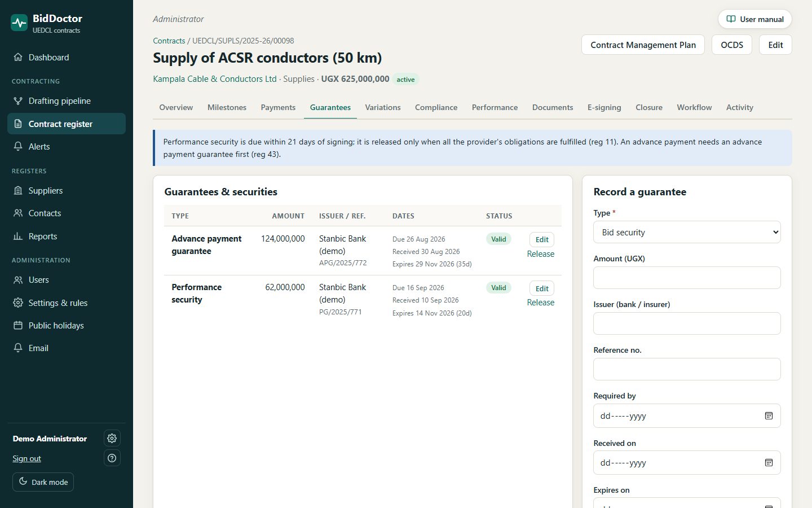Open calendar picker for Required by
Viewport: 812px width, 508px height.
click(769, 415)
